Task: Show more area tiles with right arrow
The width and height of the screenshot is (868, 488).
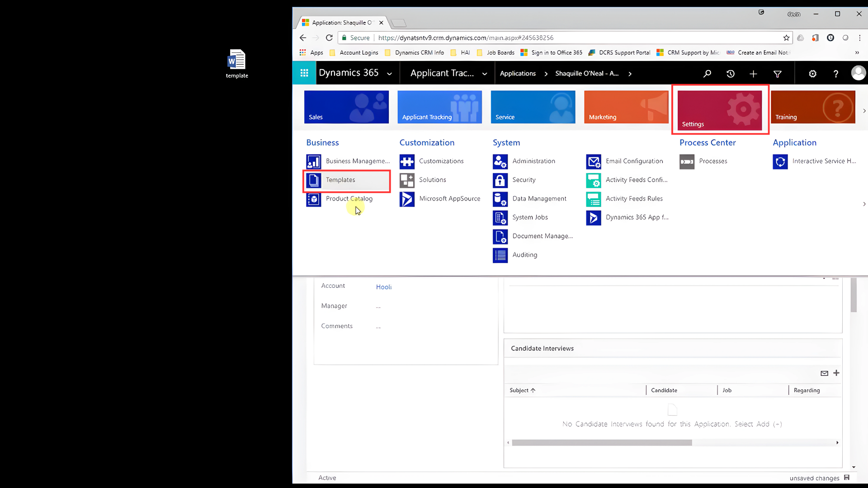Action: click(864, 111)
